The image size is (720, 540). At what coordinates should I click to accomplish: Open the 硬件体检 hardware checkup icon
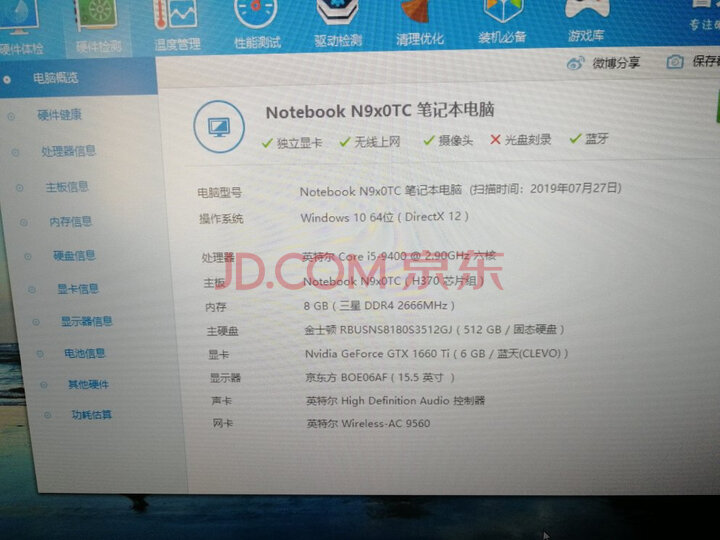(x=19, y=28)
